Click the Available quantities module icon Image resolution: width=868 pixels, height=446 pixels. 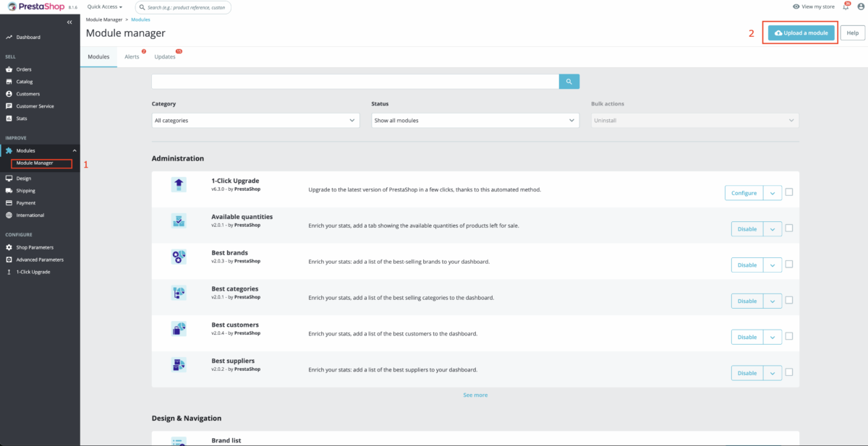(179, 220)
